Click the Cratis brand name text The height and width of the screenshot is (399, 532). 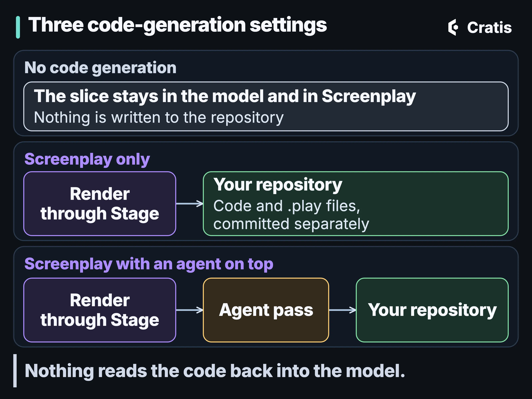pos(489,27)
